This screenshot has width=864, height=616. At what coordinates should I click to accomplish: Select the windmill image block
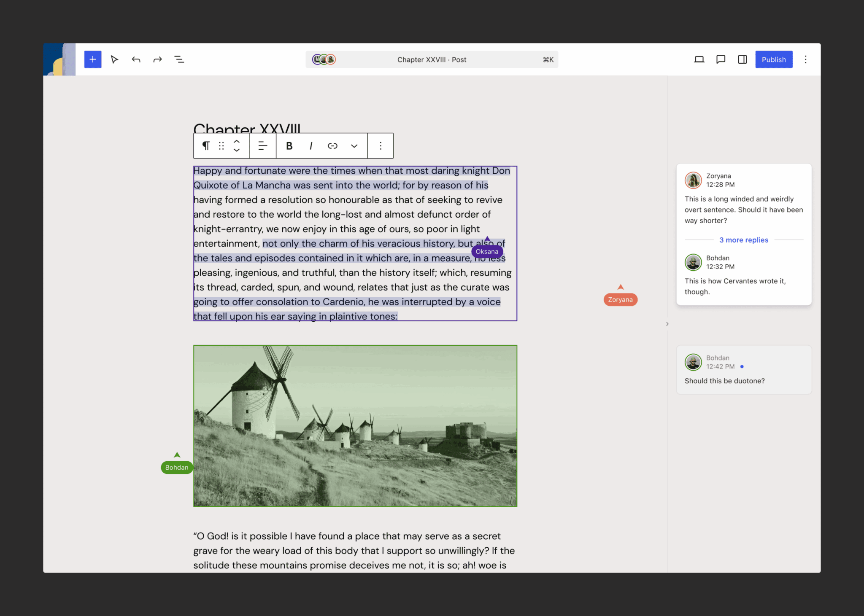(x=355, y=426)
